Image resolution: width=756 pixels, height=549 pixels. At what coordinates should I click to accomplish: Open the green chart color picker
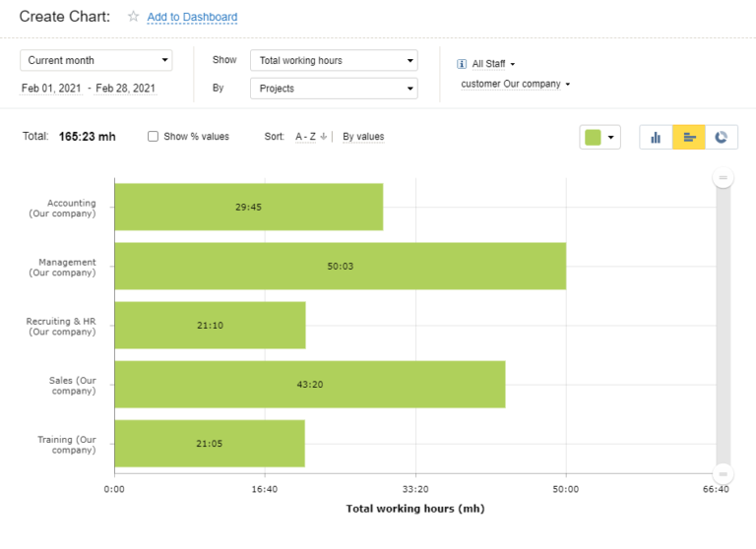pos(599,137)
